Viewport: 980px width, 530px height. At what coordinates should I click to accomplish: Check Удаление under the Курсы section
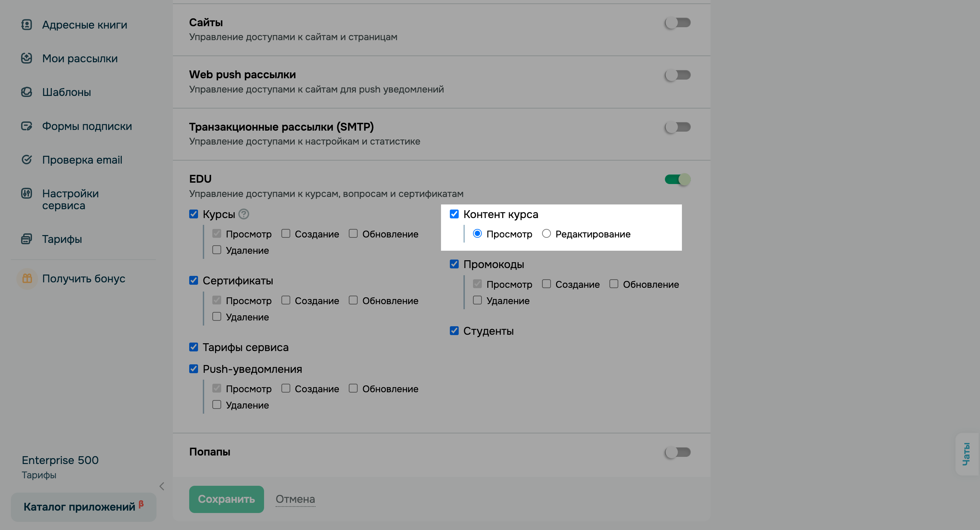[216, 250]
